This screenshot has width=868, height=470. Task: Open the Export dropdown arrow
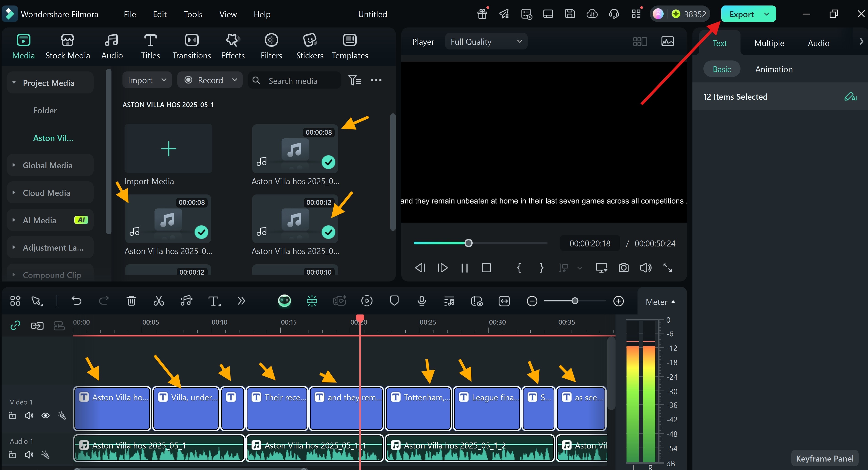(767, 14)
